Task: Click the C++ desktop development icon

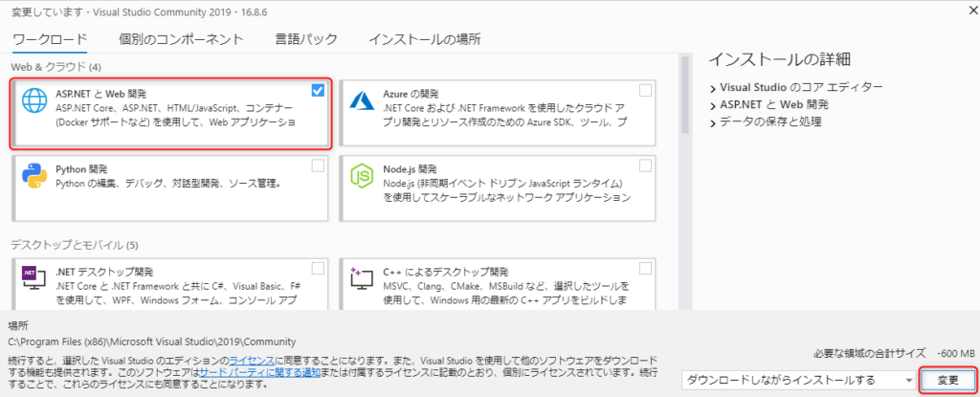Action: point(362,278)
